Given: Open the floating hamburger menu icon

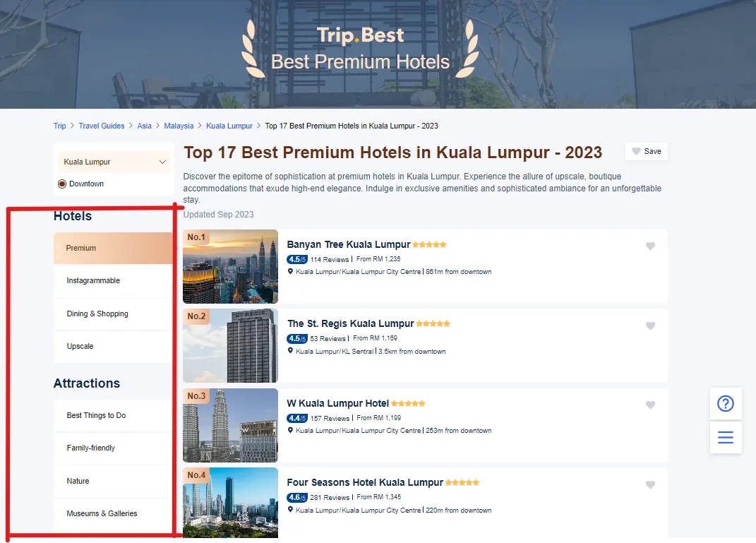Looking at the screenshot, I should point(725,437).
